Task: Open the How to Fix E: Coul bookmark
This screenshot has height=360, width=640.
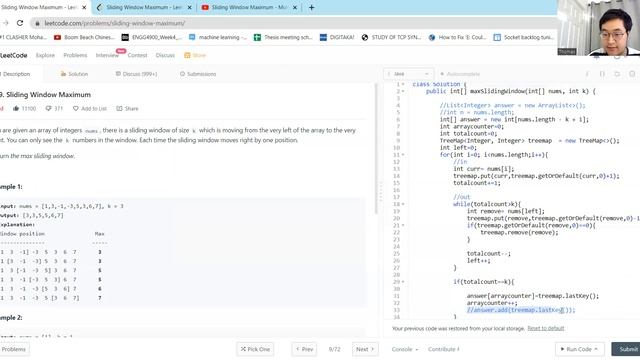Action: click(x=458, y=37)
